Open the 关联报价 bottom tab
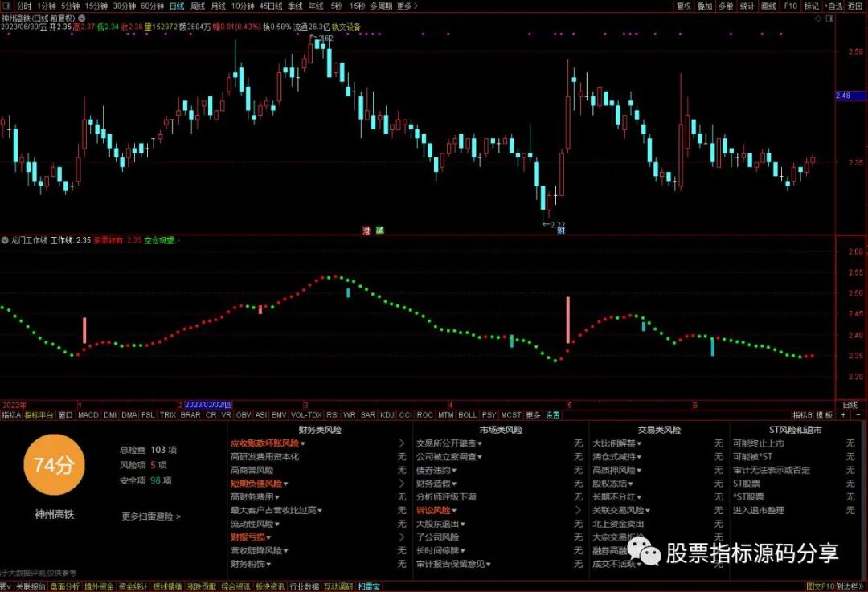The width and height of the screenshot is (868, 592). click(31, 586)
